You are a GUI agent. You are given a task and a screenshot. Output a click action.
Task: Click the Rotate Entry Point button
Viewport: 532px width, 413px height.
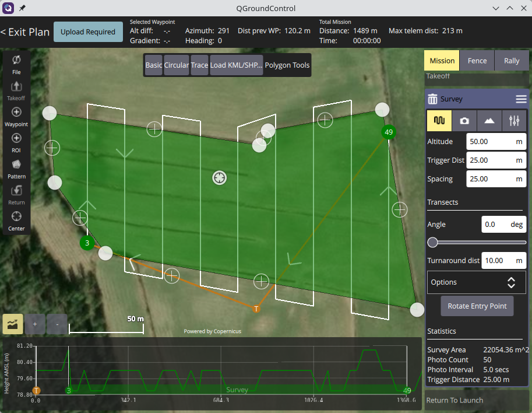(x=477, y=306)
